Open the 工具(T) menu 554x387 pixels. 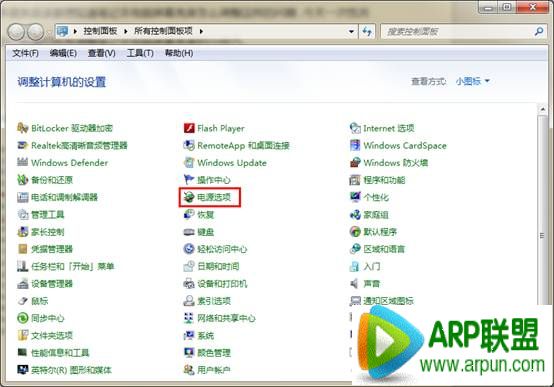(140, 53)
